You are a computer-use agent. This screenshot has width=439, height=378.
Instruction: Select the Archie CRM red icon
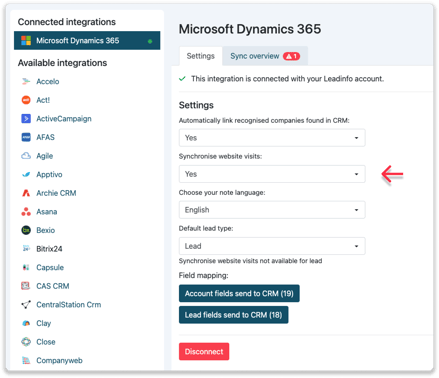(x=26, y=193)
